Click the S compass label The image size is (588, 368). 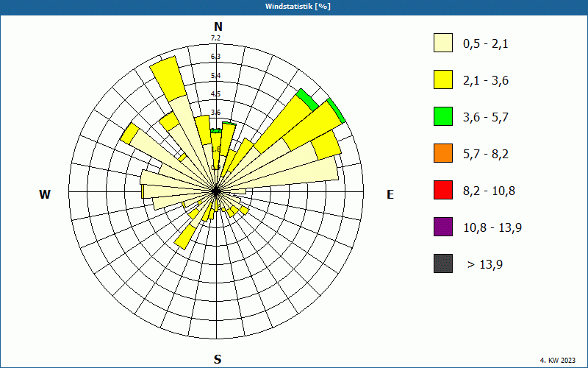coord(218,359)
